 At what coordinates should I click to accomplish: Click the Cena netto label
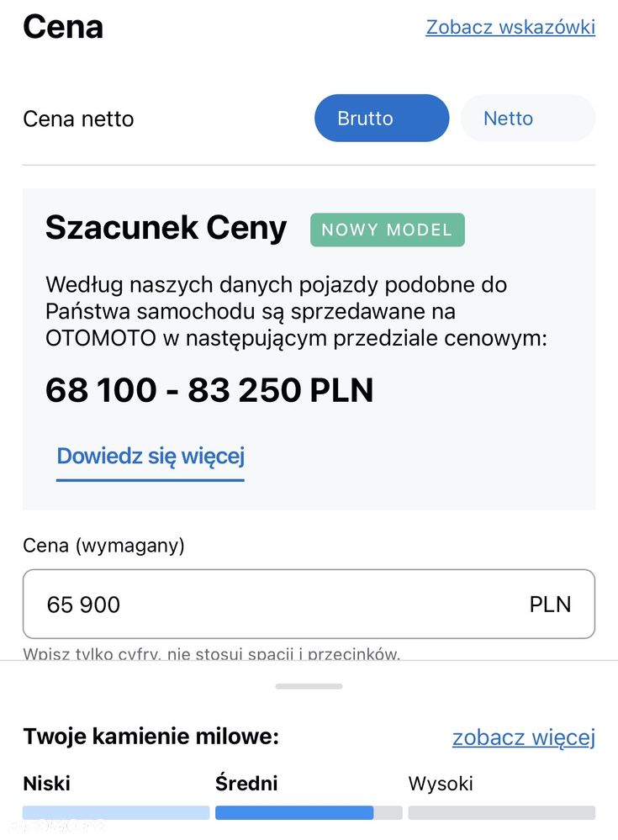pos(78,119)
